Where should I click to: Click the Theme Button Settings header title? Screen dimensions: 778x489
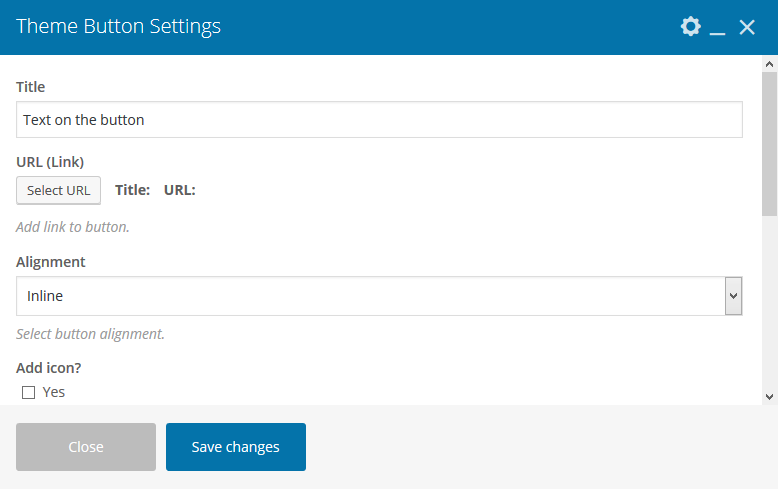[x=119, y=27]
